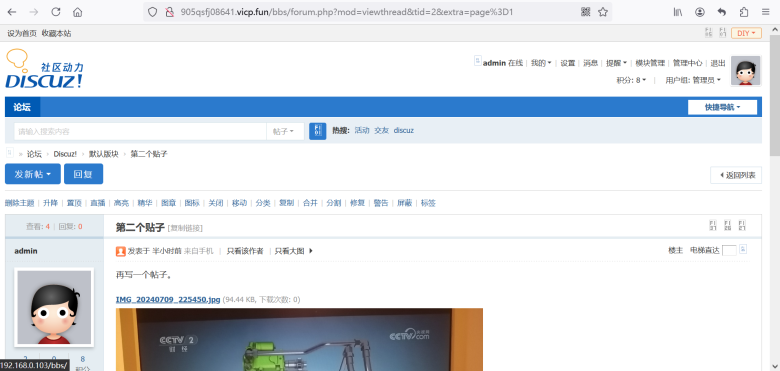780x371 pixels.
Task: Click the orange author icon beside 发表于
Action: [x=120, y=251]
